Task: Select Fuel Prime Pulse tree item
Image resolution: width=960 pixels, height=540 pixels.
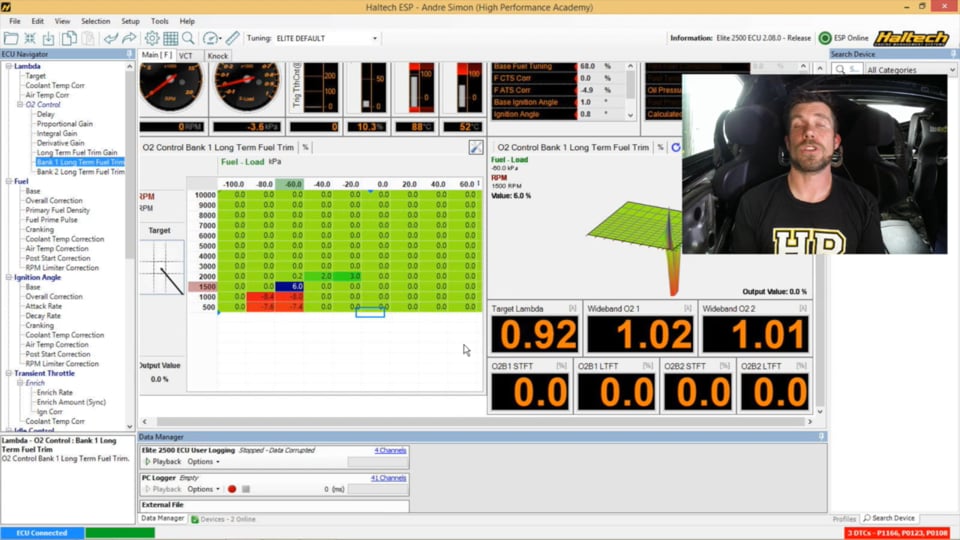Action: click(51, 220)
